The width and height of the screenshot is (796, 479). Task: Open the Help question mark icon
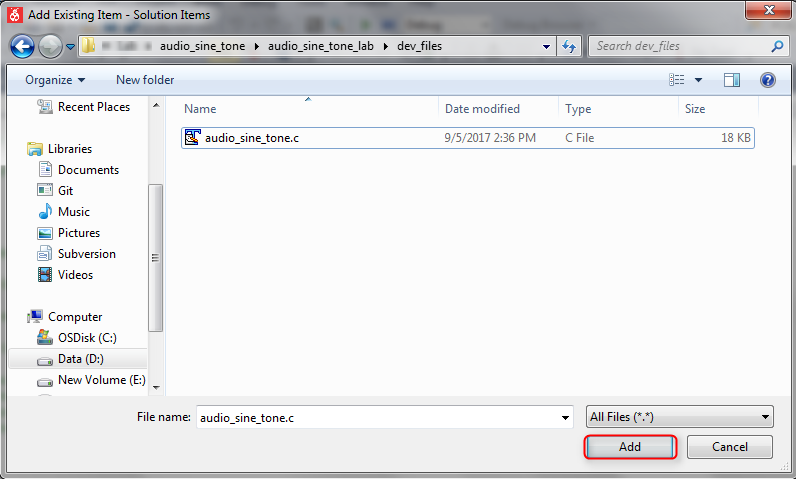coord(768,80)
